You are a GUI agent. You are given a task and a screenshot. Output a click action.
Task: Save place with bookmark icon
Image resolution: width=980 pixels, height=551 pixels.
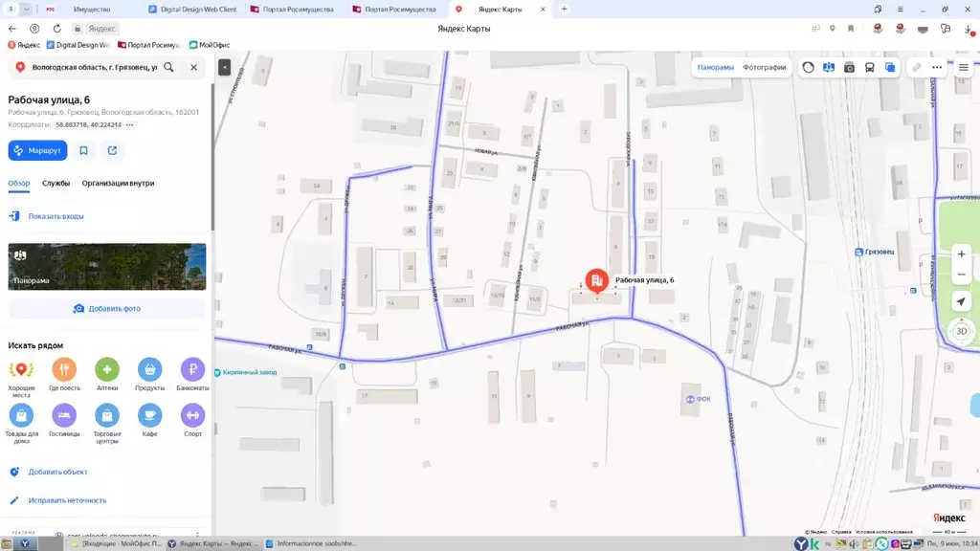84,150
